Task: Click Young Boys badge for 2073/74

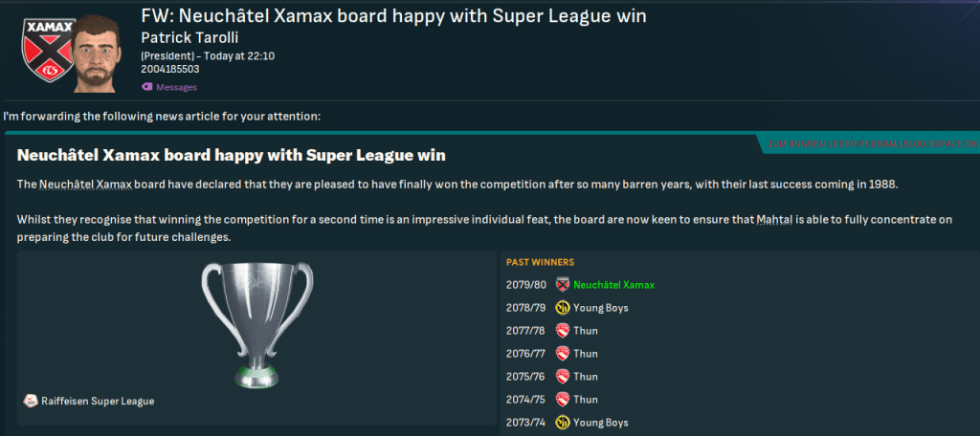Action: tap(563, 423)
